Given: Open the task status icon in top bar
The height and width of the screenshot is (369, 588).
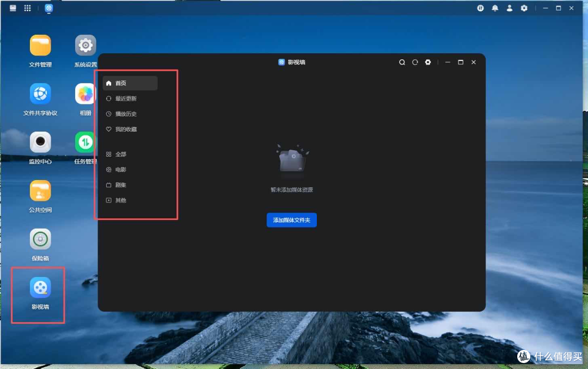Looking at the screenshot, I should coord(480,8).
